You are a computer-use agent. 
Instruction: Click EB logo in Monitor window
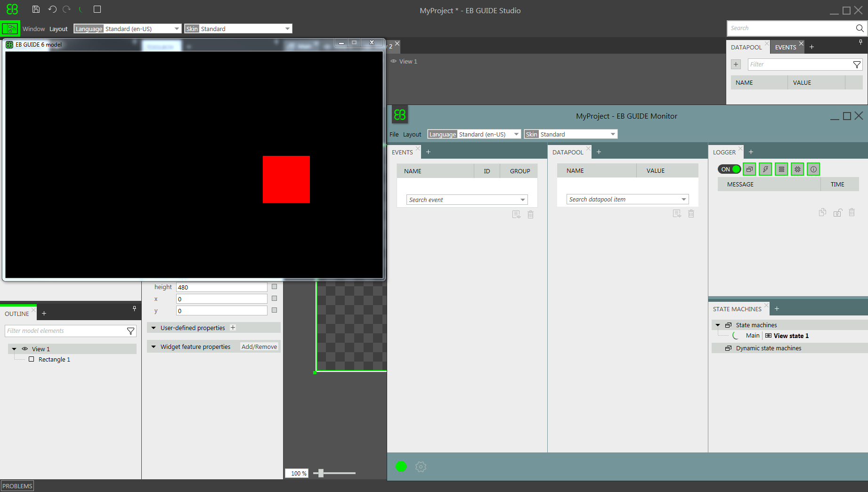pos(400,115)
